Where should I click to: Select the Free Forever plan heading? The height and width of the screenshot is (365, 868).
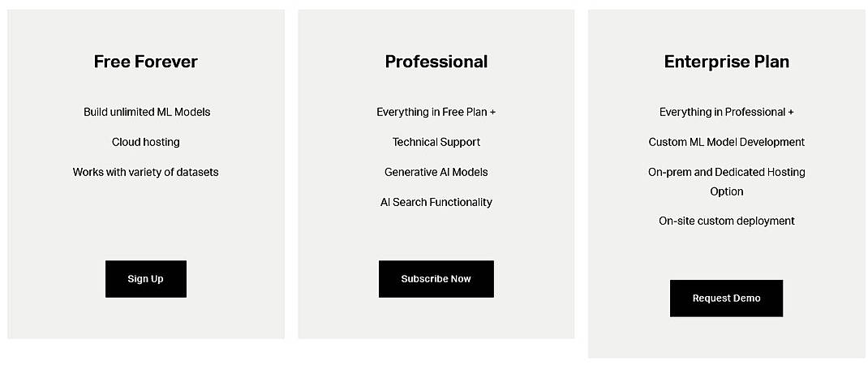pyautogui.click(x=145, y=62)
